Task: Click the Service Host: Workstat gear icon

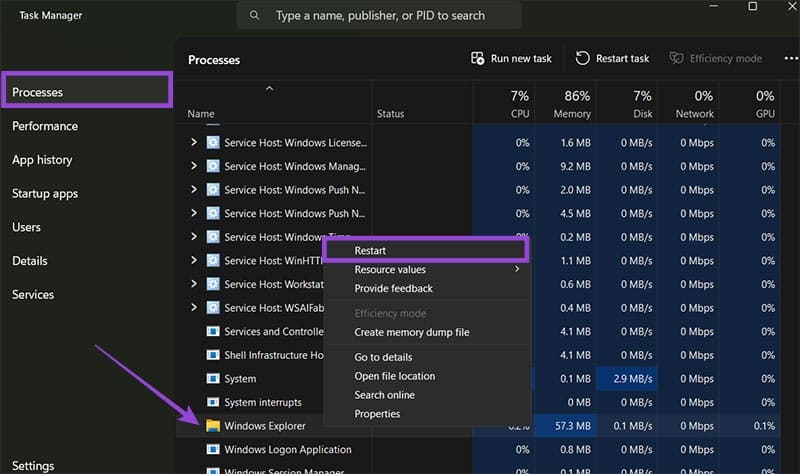Action: (213, 284)
